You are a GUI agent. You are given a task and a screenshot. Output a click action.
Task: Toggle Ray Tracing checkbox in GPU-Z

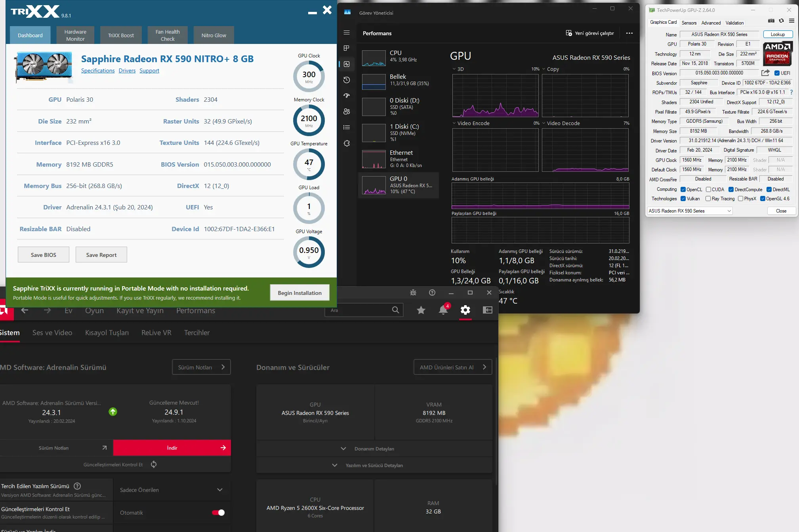[708, 199]
